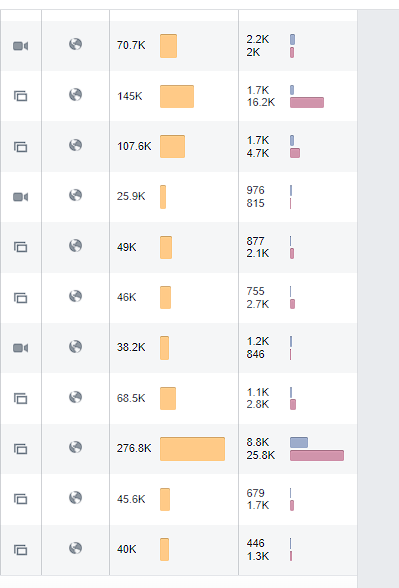Click the globe icon in the 49K row

tap(75, 246)
